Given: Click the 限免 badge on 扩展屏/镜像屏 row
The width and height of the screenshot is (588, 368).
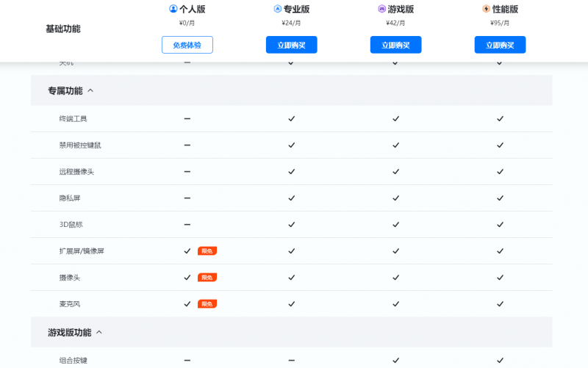Looking at the screenshot, I should pyautogui.click(x=207, y=251).
